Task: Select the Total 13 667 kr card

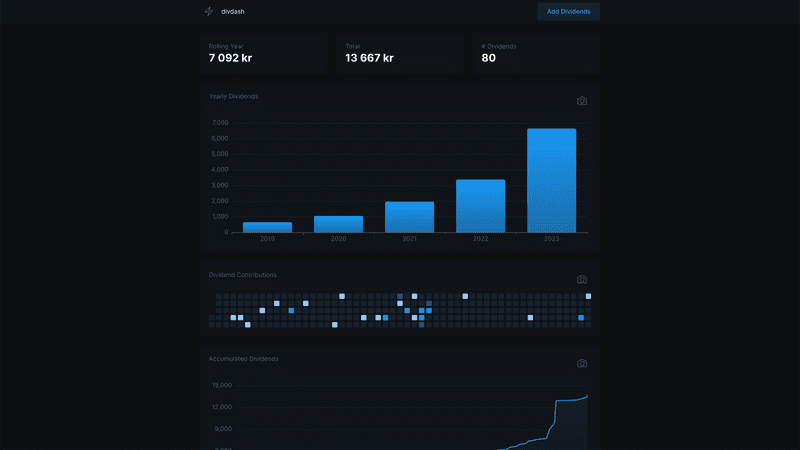Action: pos(400,54)
